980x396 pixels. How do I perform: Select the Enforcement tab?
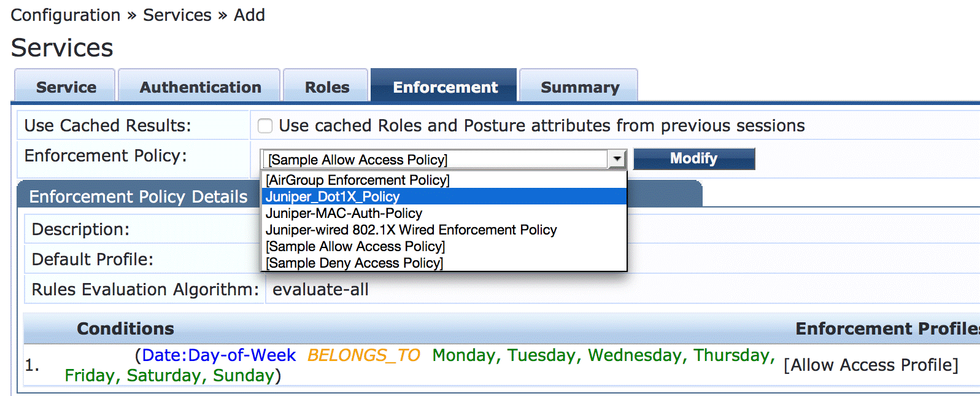(445, 87)
